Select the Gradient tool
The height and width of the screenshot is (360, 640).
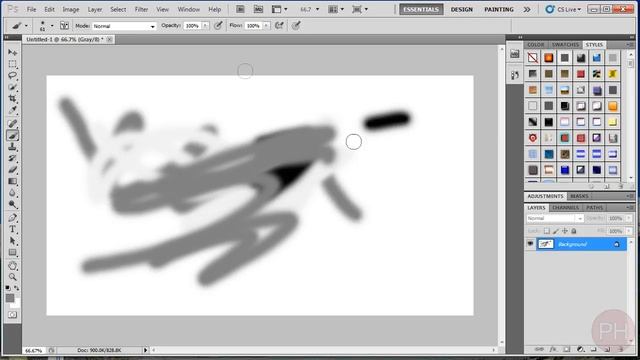click(12, 181)
